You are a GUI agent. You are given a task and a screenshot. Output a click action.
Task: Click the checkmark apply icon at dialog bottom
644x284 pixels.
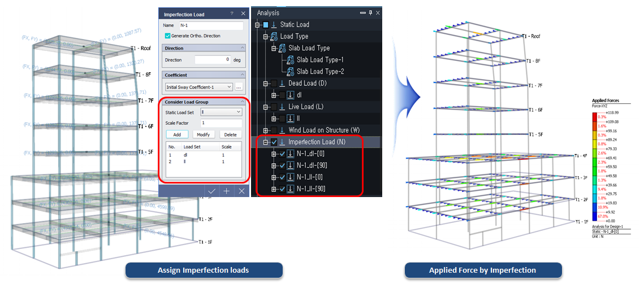[x=211, y=191]
